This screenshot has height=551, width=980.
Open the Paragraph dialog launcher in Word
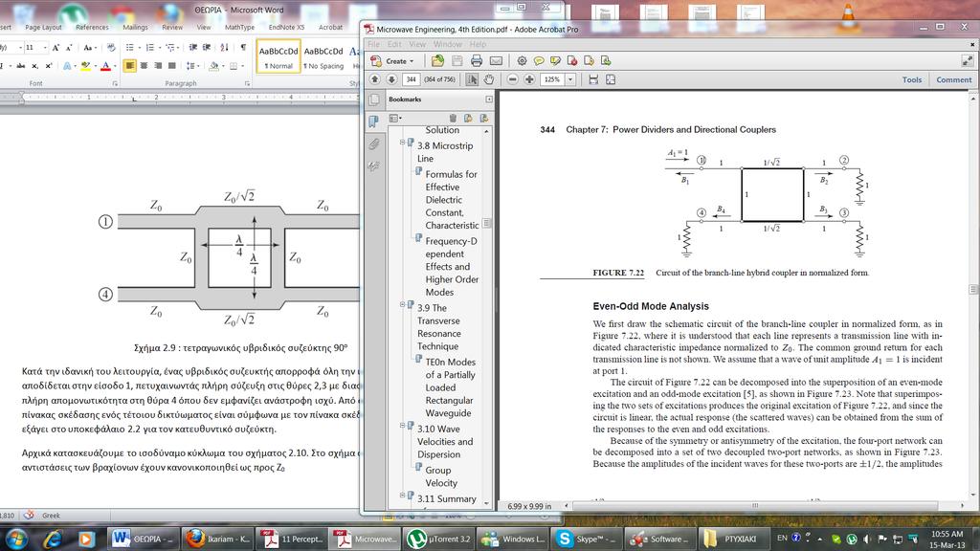click(x=248, y=83)
